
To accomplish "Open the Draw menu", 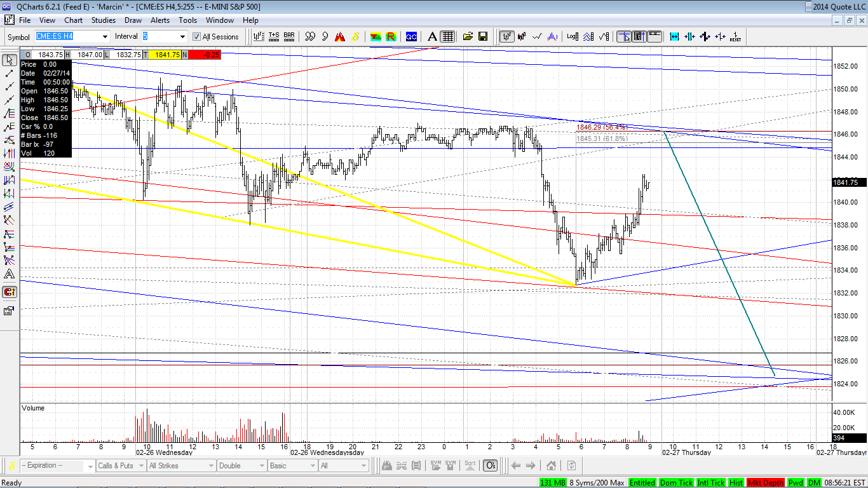I will tap(133, 20).
